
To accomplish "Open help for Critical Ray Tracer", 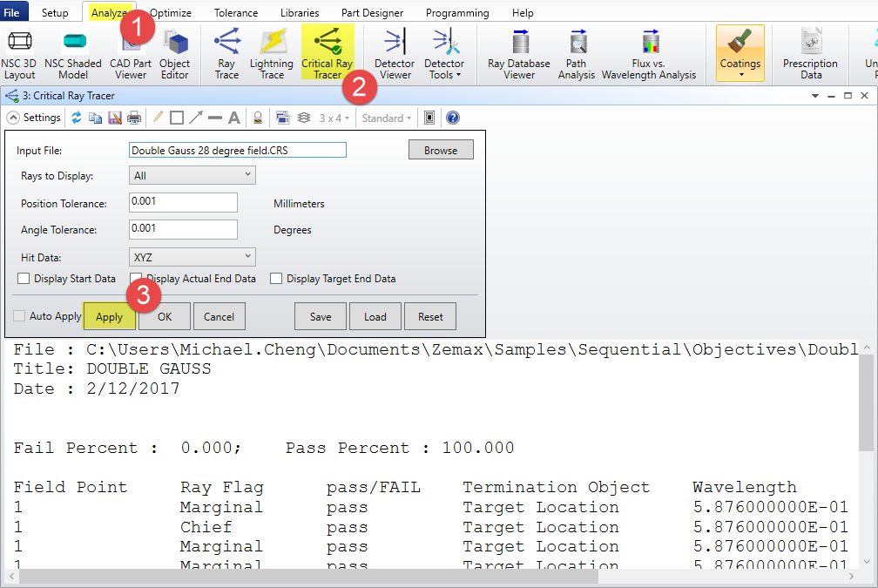I will point(453,118).
